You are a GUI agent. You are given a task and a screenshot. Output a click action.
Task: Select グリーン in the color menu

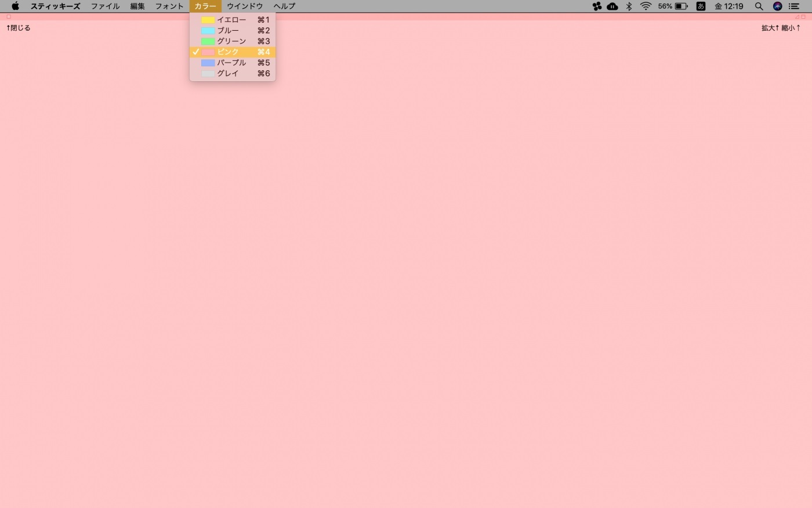point(233,41)
